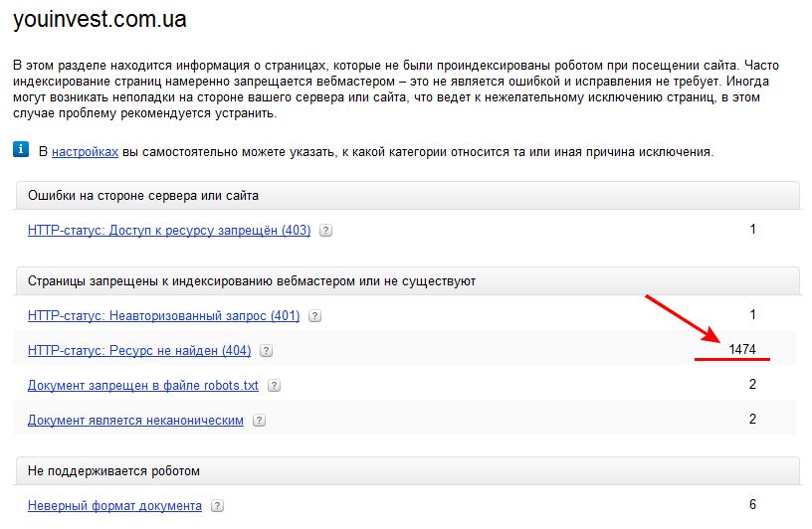Click the 1474 count for 404 errors
This screenshot has width=812, height=529.
tap(742, 349)
